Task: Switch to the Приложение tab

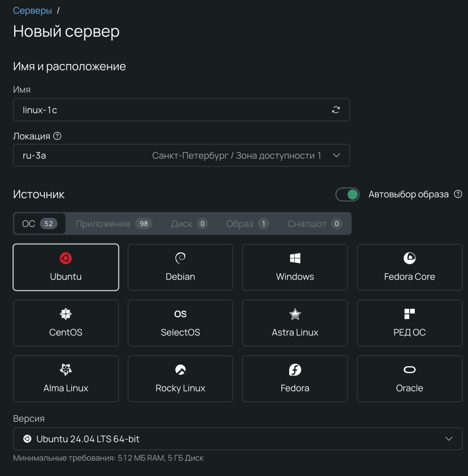Action: coord(114,223)
